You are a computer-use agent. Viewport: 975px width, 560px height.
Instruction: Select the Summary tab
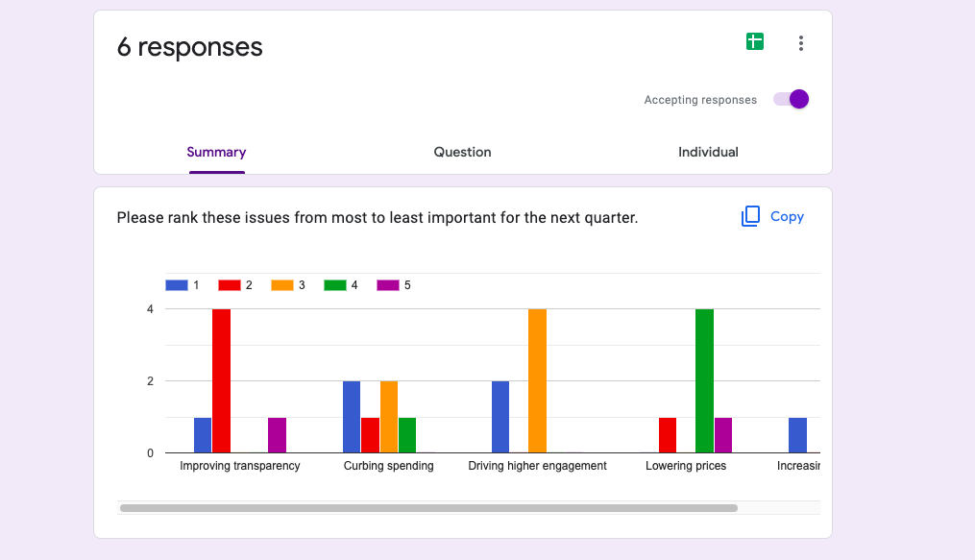click(x=215, y=152)
